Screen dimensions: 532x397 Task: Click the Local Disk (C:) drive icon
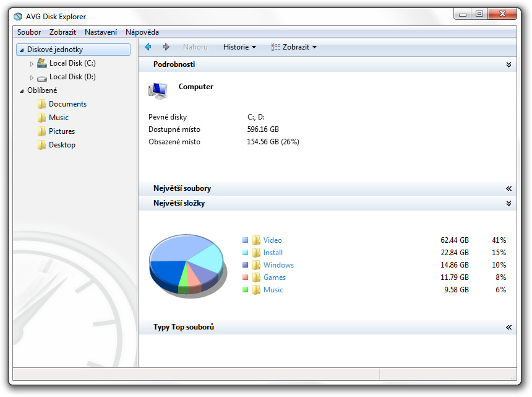pos(41,63)
